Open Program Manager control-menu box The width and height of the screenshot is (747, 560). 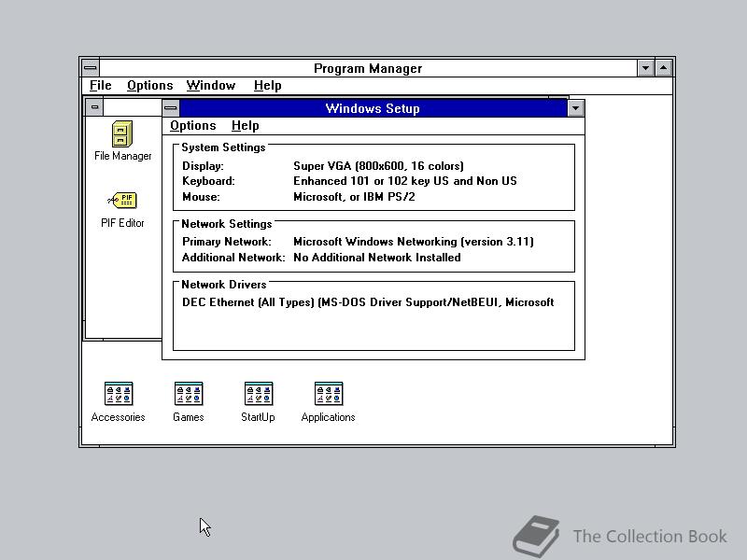(x=90, y=68)
